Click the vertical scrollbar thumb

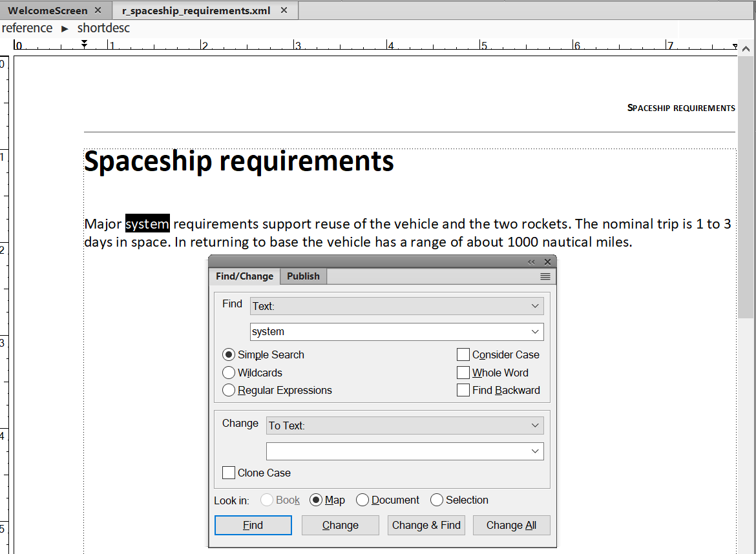tap(746, 187)
